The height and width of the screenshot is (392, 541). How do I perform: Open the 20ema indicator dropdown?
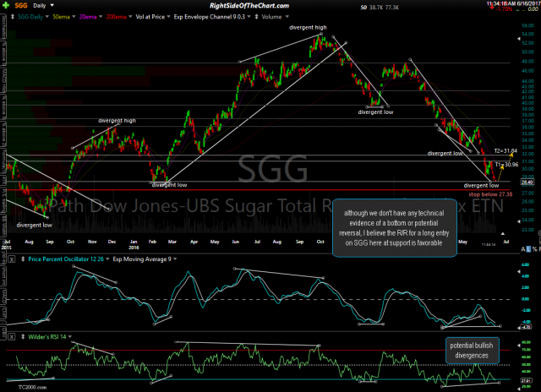[x=101, y=17]
